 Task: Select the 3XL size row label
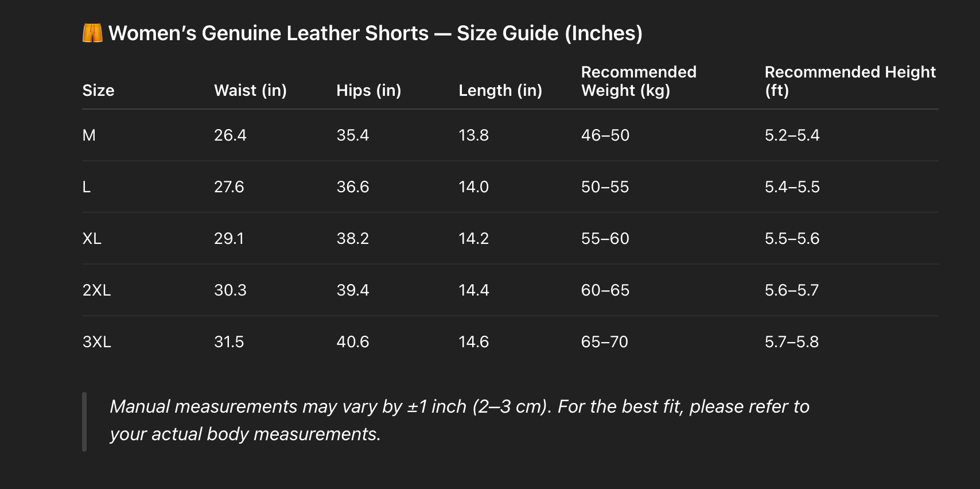point(96,342)
